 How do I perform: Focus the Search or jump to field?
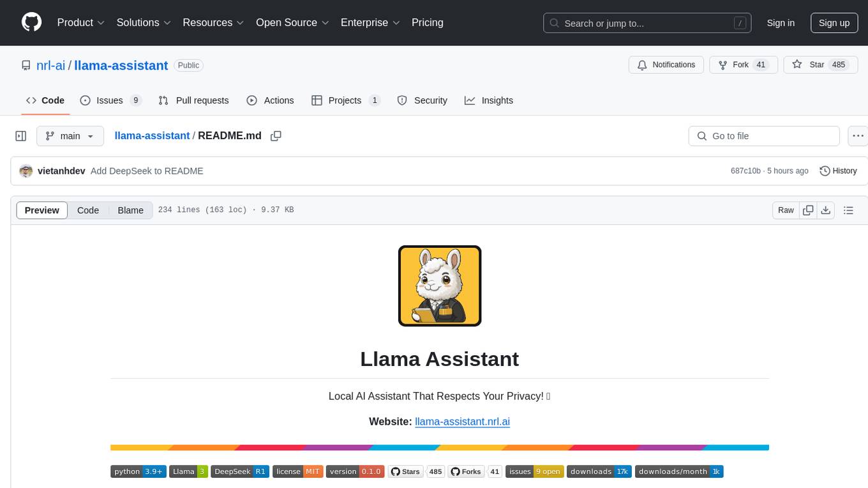point(646,23)
